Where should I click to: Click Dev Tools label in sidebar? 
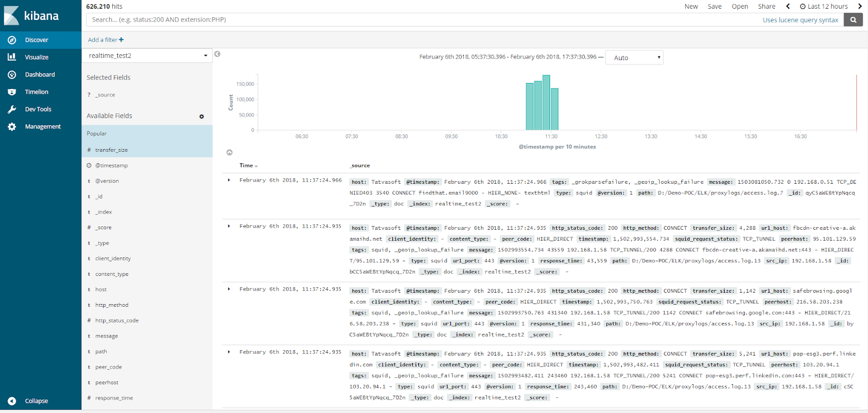pyautogui.click(x=38, y=109)
